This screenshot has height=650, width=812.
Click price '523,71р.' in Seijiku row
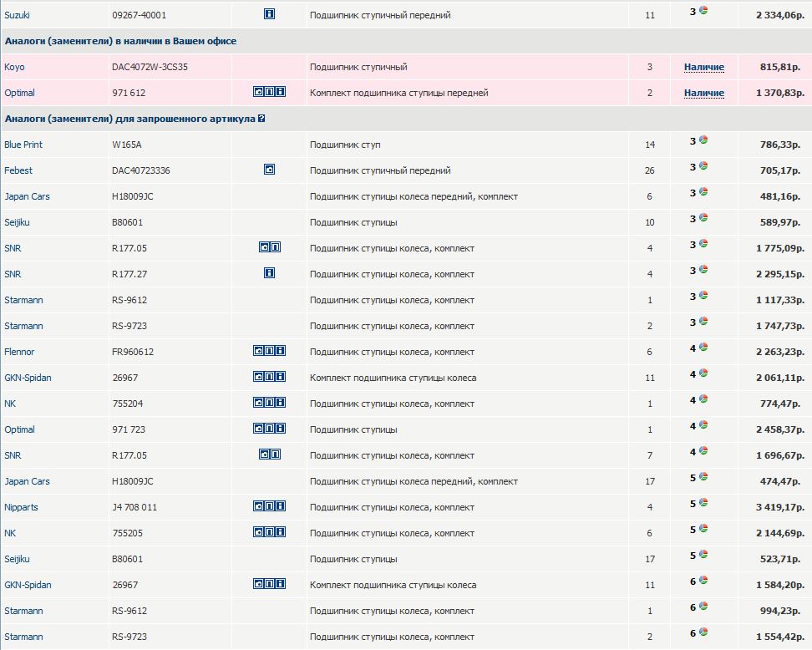pyautogui.click(x=780, y=559)
